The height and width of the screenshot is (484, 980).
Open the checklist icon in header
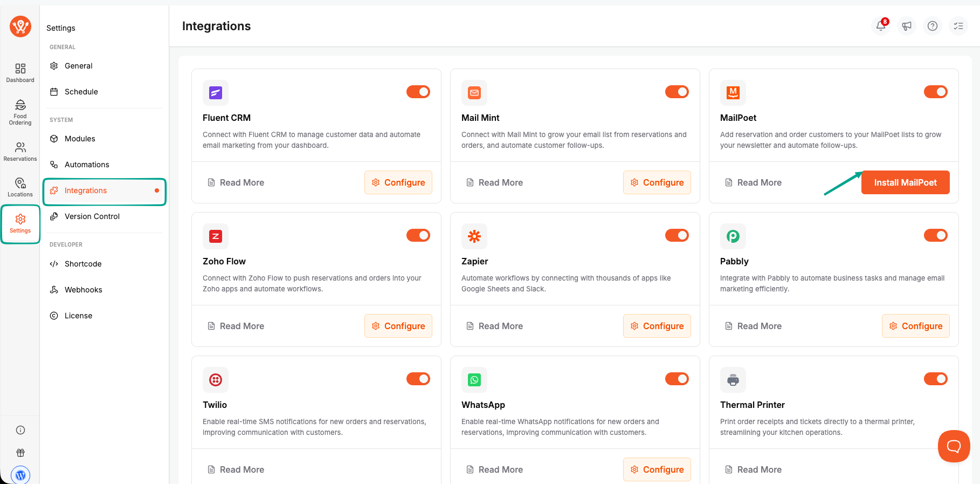(x=958, y=26)
